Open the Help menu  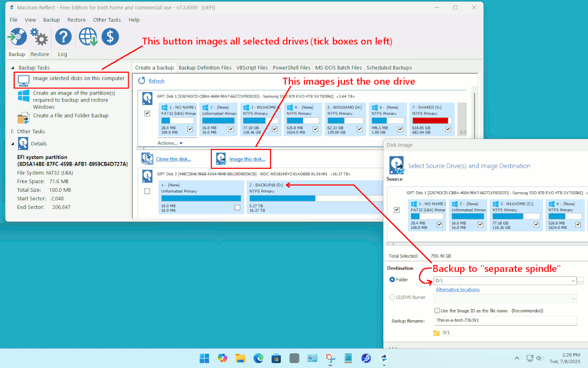coord(134,20)
